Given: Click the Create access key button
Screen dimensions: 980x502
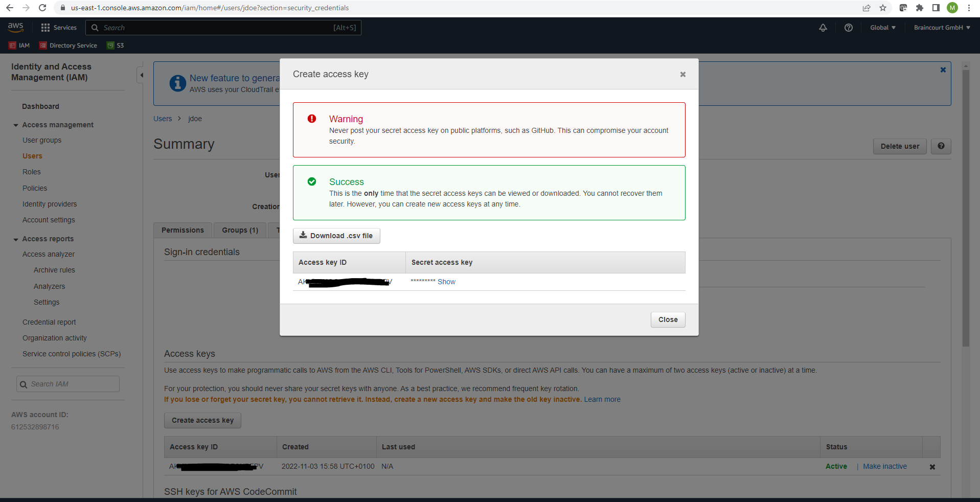Looking at the screenshot, I should pos(202,420).
